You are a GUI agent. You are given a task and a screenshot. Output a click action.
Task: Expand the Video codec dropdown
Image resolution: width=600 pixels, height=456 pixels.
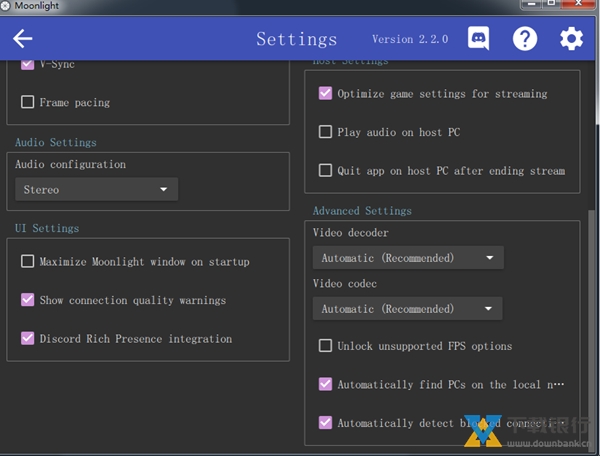pos(407,310)
